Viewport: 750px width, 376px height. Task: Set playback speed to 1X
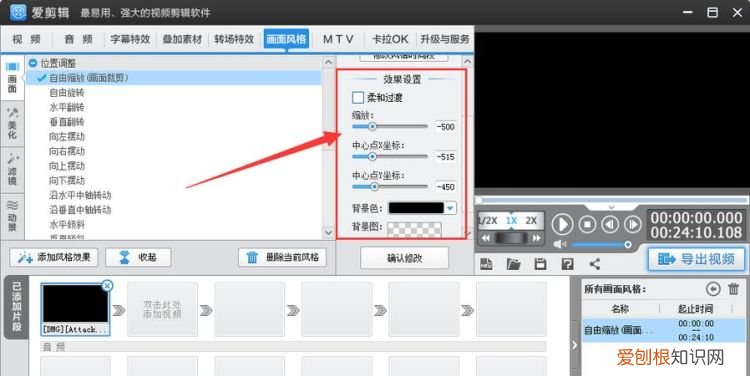(511, 221)
